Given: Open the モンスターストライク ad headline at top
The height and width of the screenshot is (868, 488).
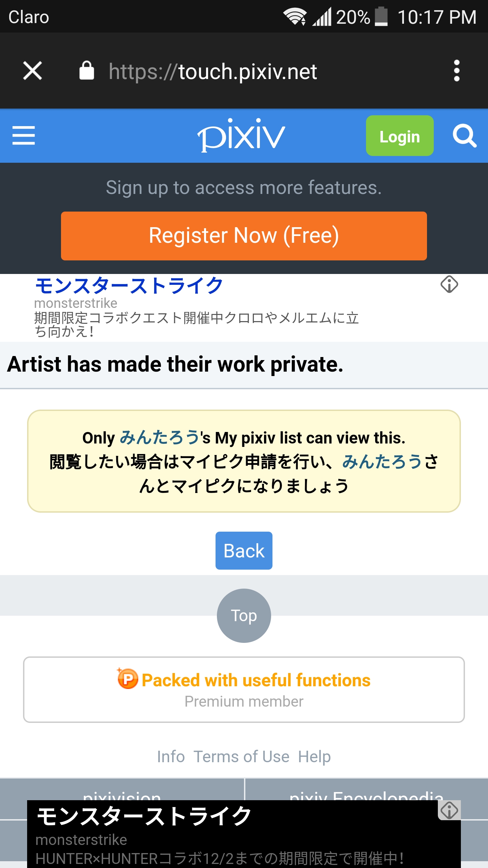Looking at the screenshot, I should pos(129,285).
